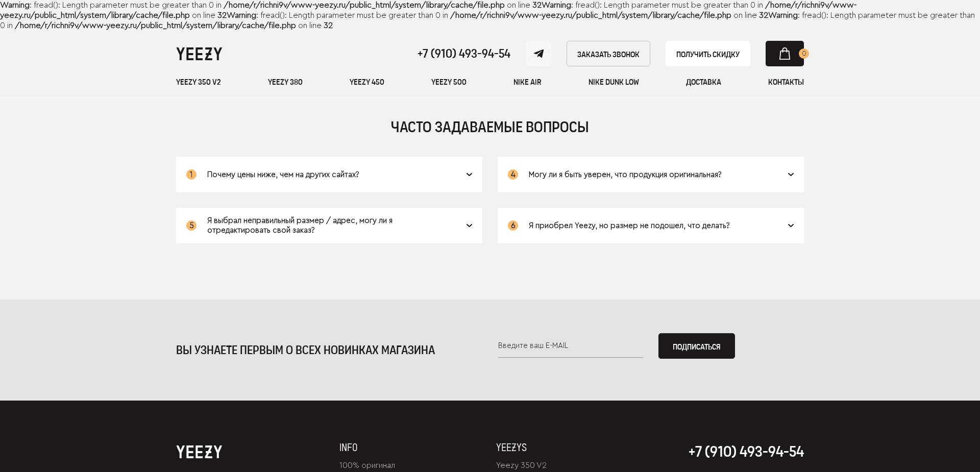Viewport: 980px width, 472px height.
Task: Select the YEEZY 450 category
Action: tap(366, 82)
